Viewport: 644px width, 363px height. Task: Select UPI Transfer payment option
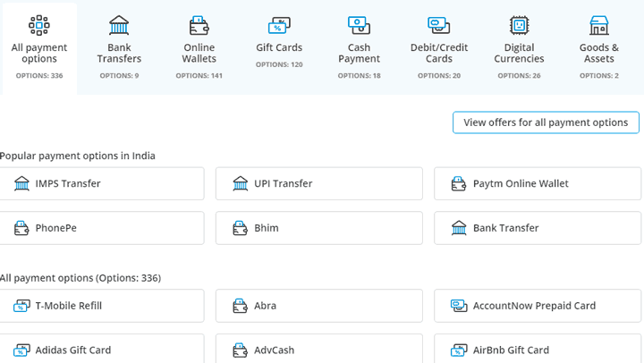pos(319,183)
